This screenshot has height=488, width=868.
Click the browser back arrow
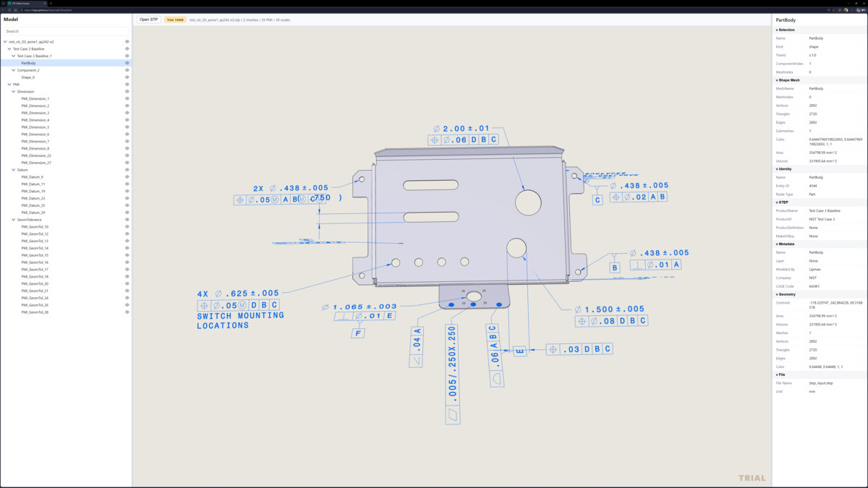[3, 10]
